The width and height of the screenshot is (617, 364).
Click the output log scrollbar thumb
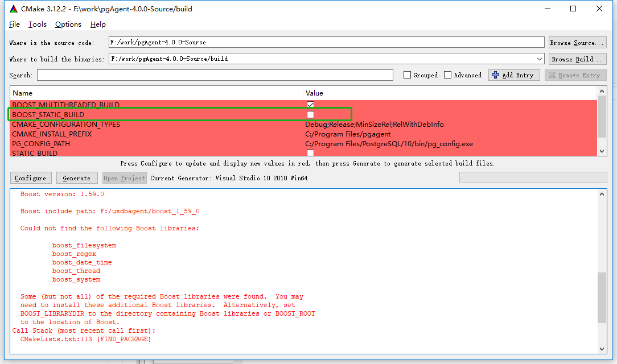pos(602,297)
